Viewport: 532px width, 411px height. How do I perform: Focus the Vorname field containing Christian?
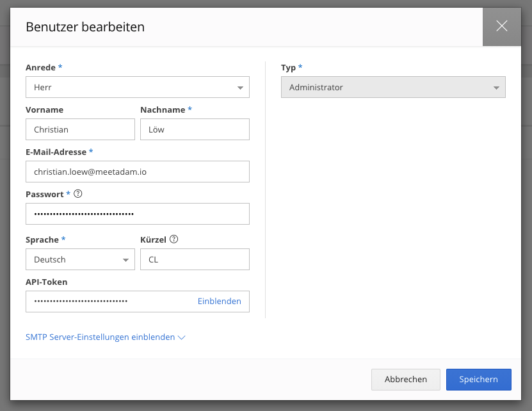click(x=80, y=129)
